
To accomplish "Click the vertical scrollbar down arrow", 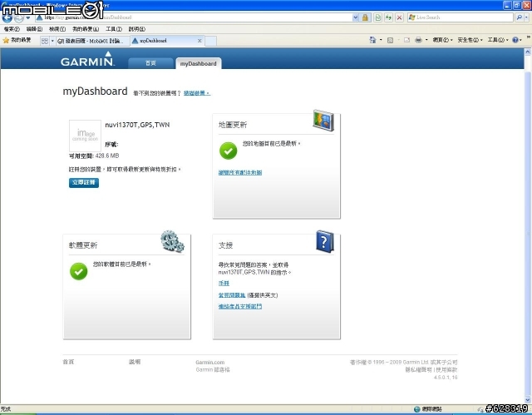I will click(528, 400).
